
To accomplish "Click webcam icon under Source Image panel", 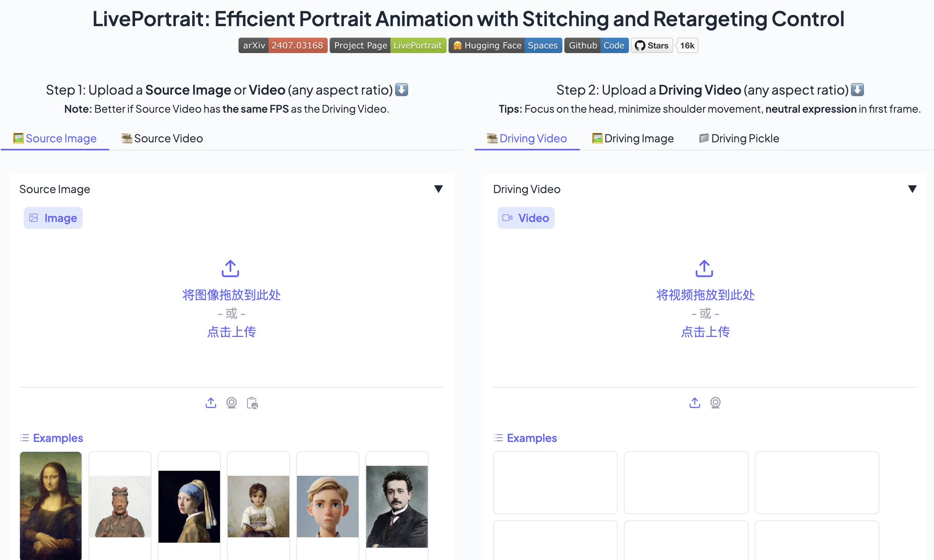I will 232,403.
